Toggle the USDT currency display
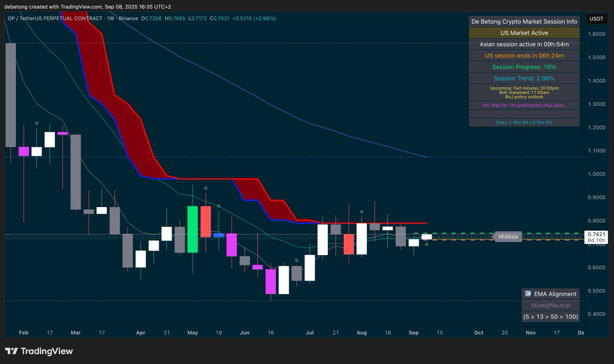Image resolution: width=614 pixels, height=364 pixels. pyautogui.click(x=597, y=17)
